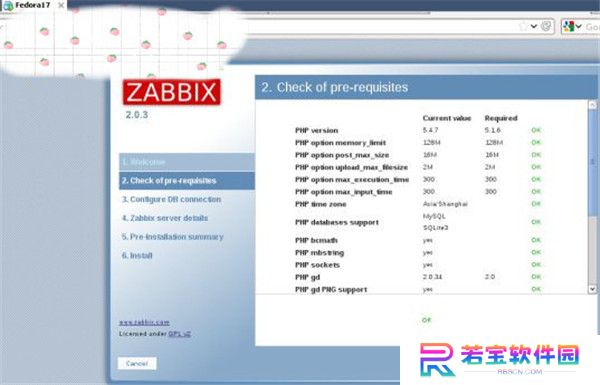Click OK status of the max_execution_time row

tap(536, 179)
